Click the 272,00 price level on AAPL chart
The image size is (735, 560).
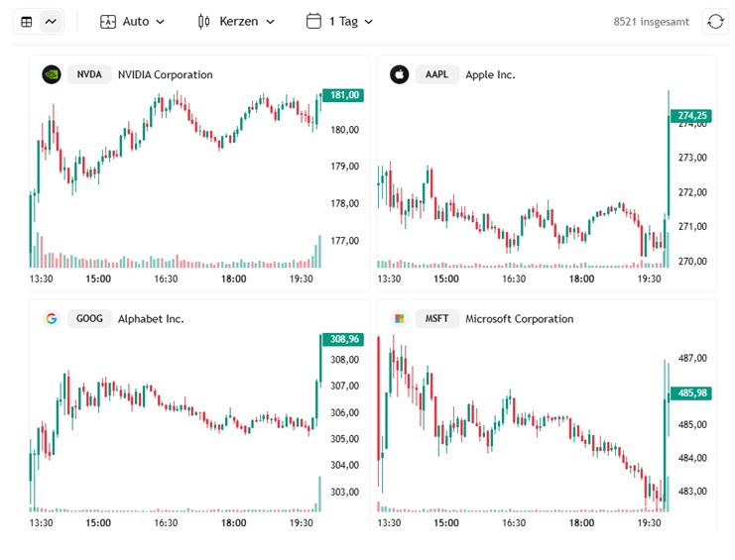(x=692, y=192)
